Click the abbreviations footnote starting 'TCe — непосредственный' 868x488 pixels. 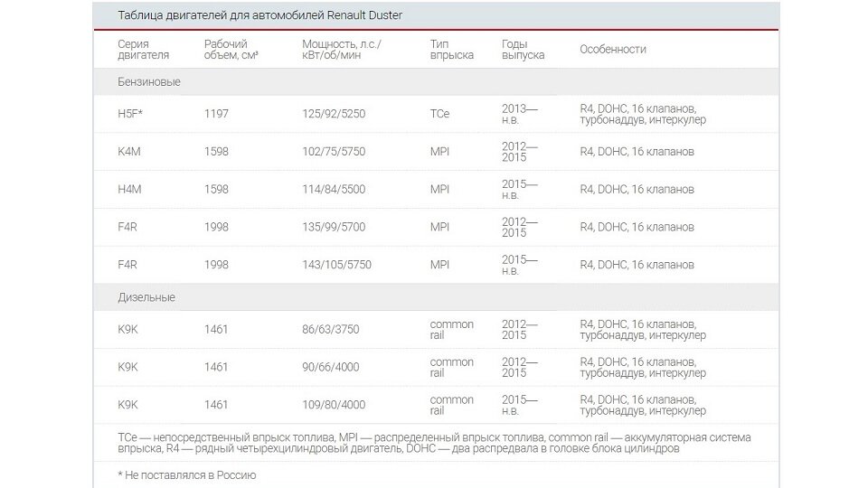pyautogui.click(x=435, y=443)
